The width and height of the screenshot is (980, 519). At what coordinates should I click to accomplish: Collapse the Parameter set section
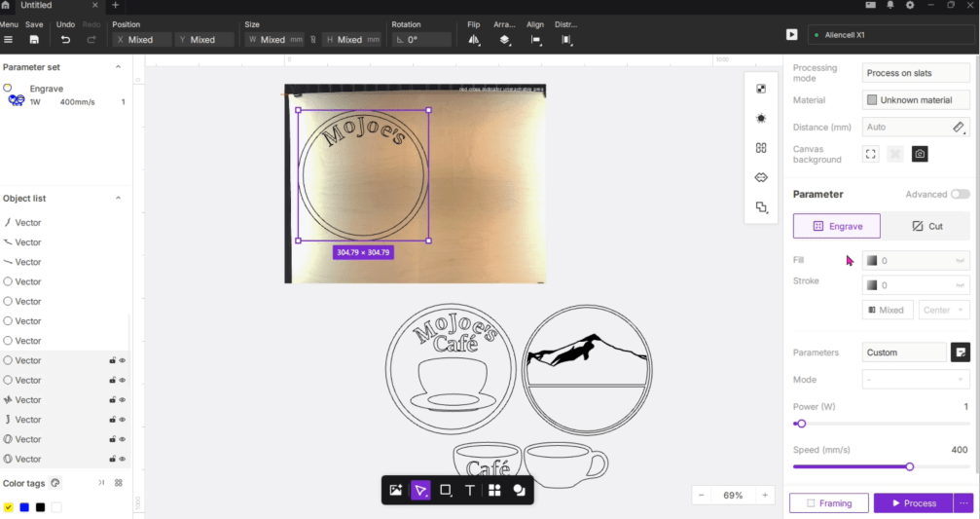click(119, 67)
